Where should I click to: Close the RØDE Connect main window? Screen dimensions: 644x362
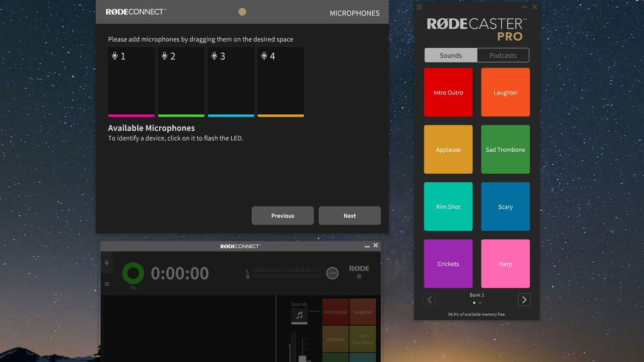[376, 245]
